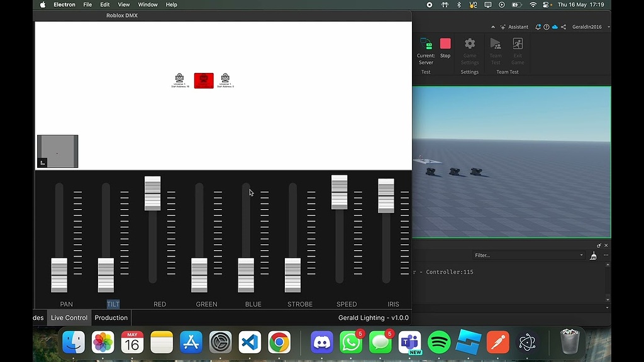Viewport: 644px width, 362px height.
Task: Select the Live Control tab
Action: coord(69,318)
